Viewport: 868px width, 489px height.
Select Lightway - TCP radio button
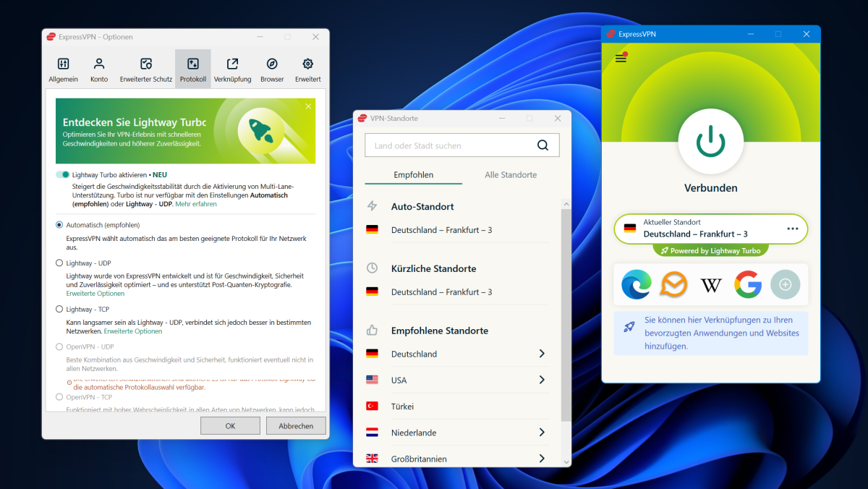59,309
